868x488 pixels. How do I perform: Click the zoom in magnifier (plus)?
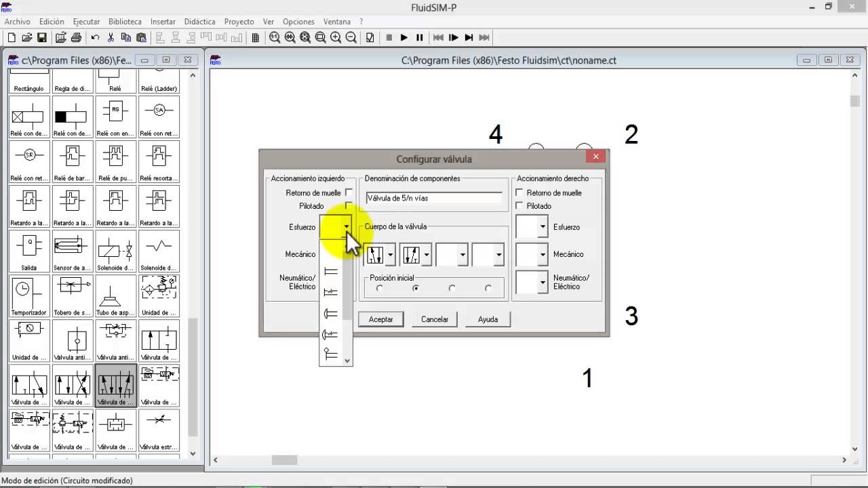point(336,38)
